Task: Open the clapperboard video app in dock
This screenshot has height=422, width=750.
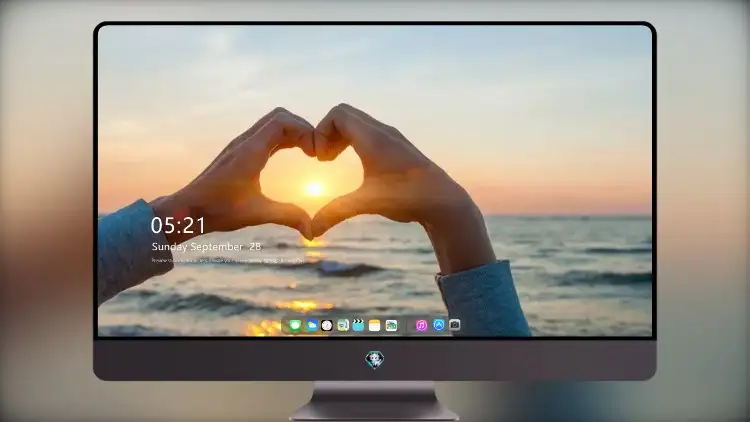Action: click(x=358, y=325)
